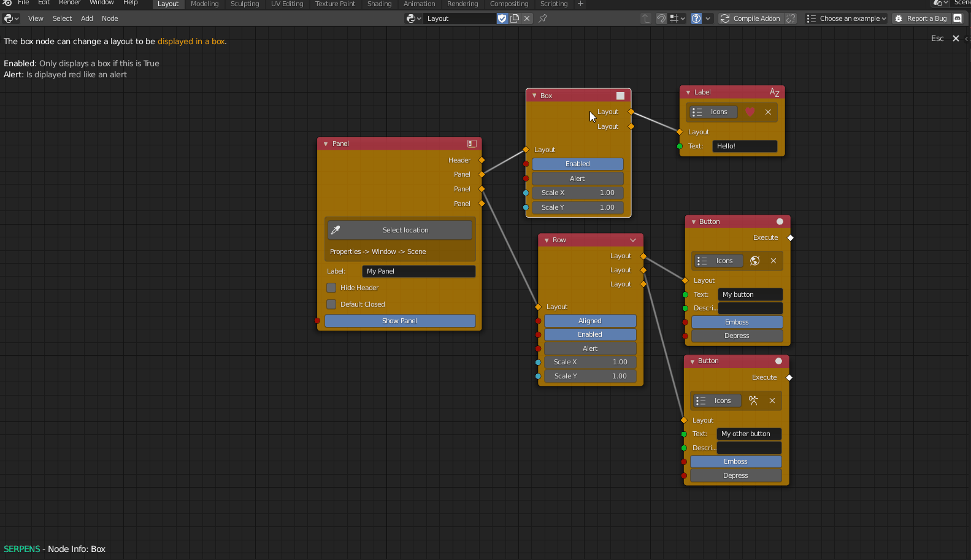Open the Select menu

click(62, 18)
